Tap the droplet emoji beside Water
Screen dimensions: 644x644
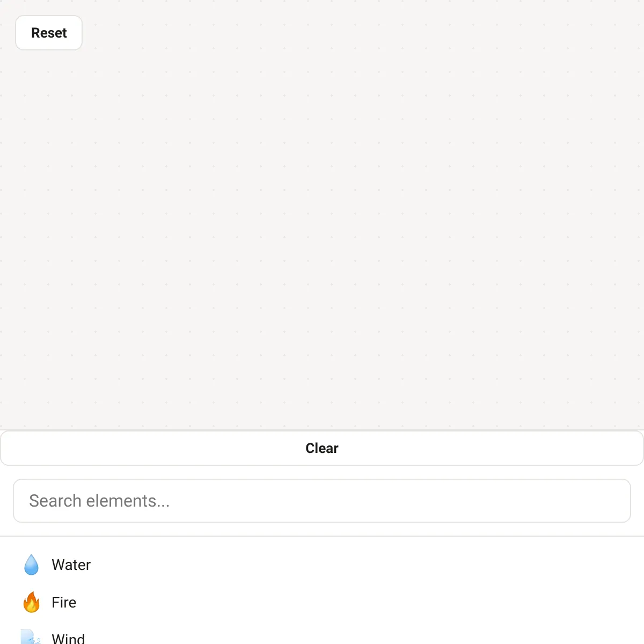click(32, 565)
